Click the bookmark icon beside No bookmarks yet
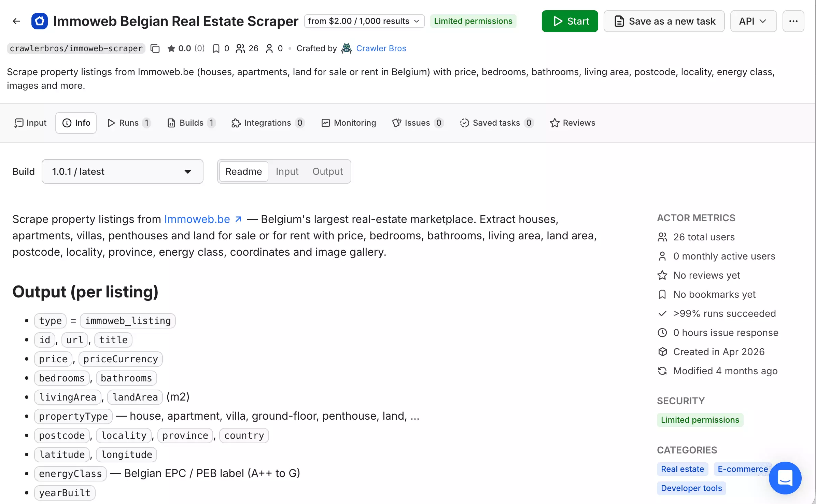Viewport: 816px width, 504px height. point(662,294)
